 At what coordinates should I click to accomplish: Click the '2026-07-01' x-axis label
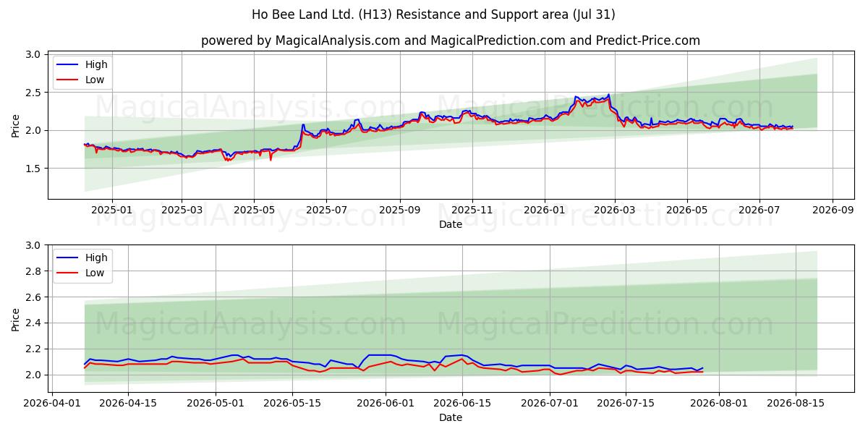click(x=549, y=404)
